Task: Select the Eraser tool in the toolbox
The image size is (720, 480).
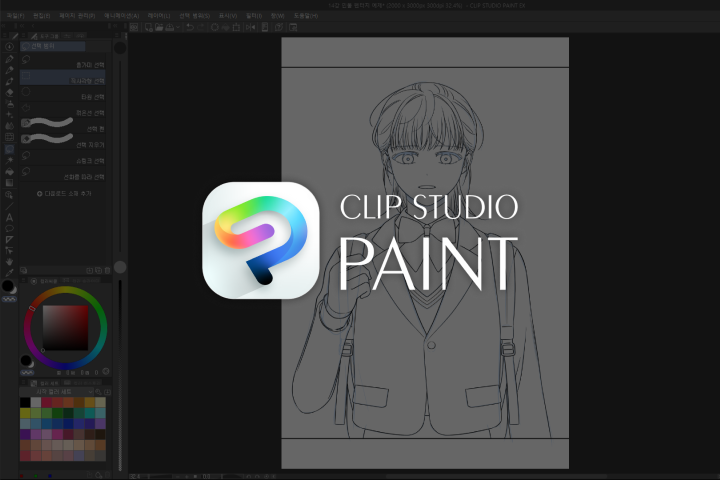Action: pos(9,92)
